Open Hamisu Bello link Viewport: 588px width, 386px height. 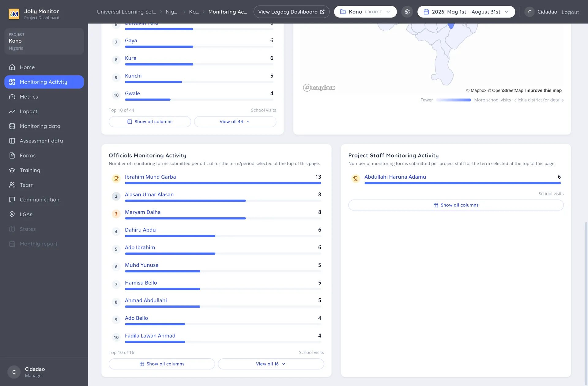point(141,282)
